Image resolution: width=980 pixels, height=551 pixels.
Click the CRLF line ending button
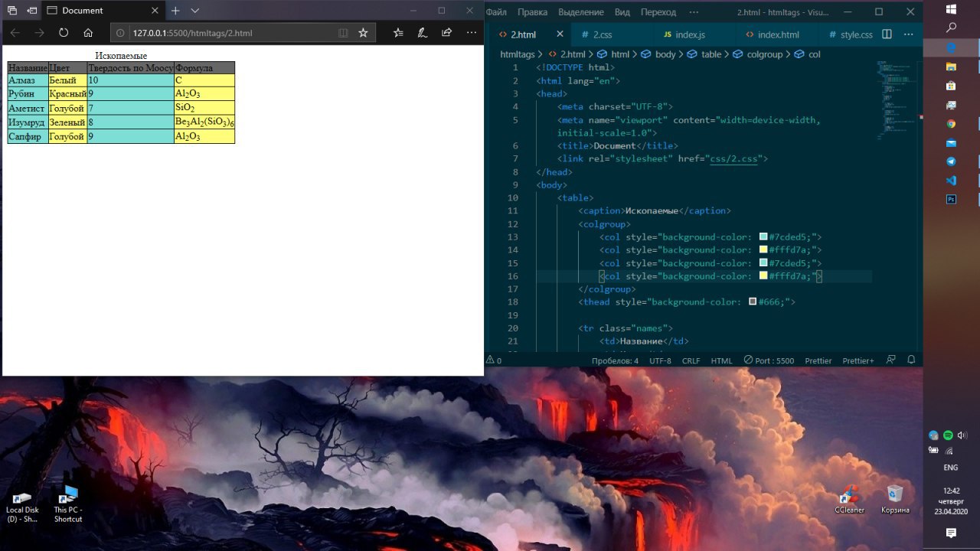coord(691,360)
